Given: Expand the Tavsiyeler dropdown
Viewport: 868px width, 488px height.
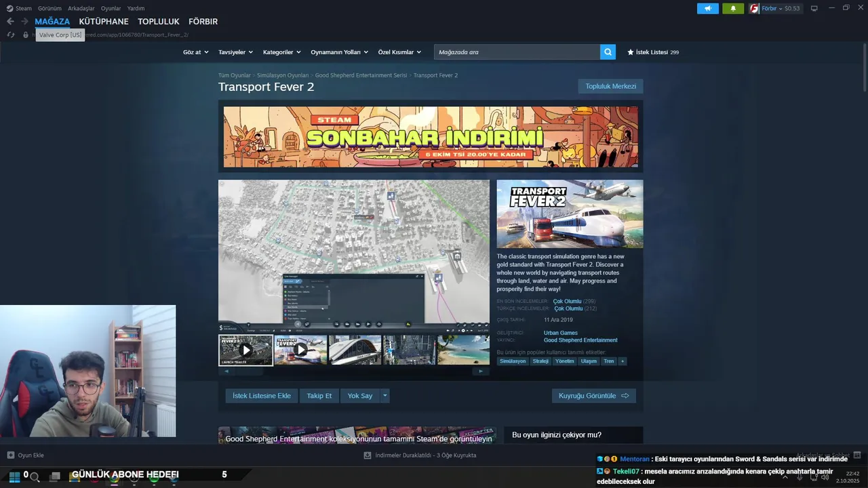Looking at the screenshot, I should (x=235, y=52).
